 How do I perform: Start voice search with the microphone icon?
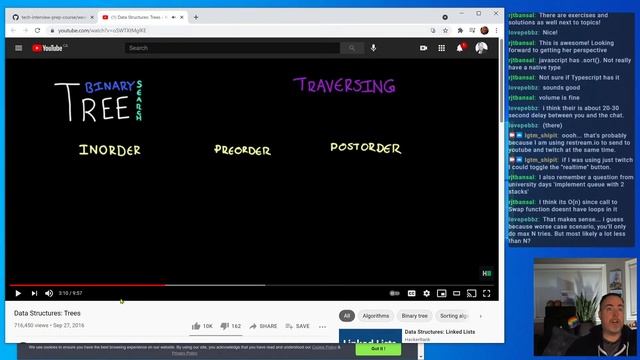point(373,48)
